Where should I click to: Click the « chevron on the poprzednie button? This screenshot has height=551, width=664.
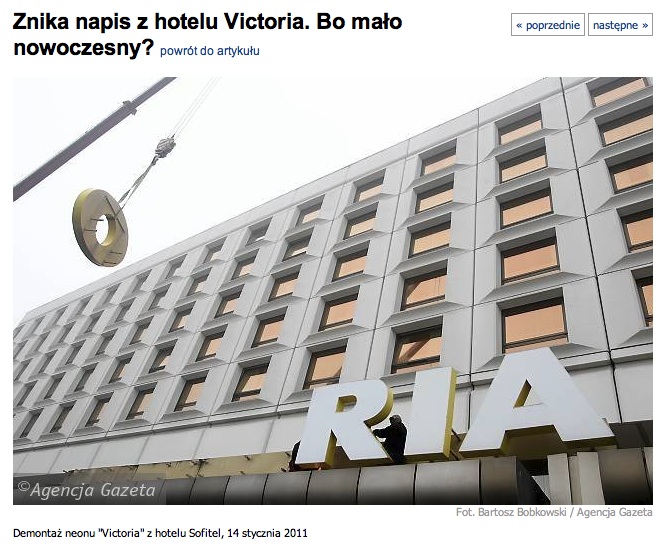point(519,25)
